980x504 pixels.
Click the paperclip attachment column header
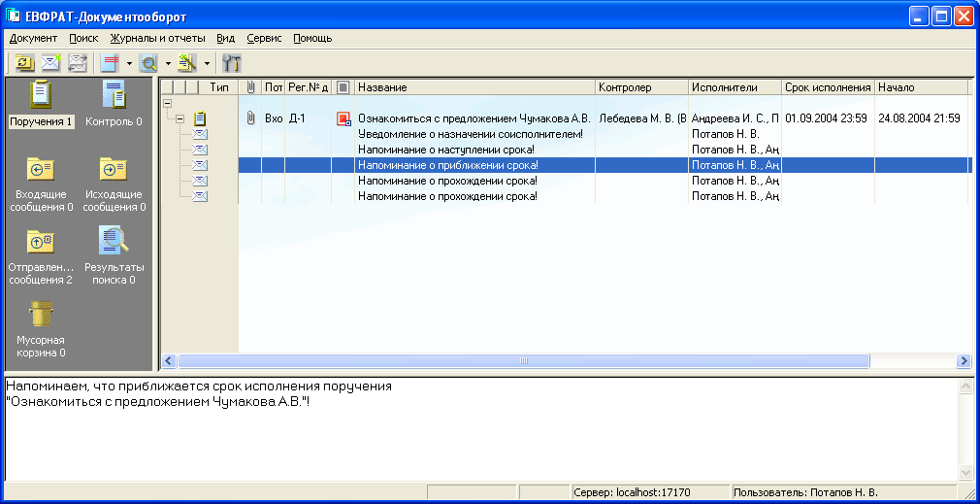(250, 87)
